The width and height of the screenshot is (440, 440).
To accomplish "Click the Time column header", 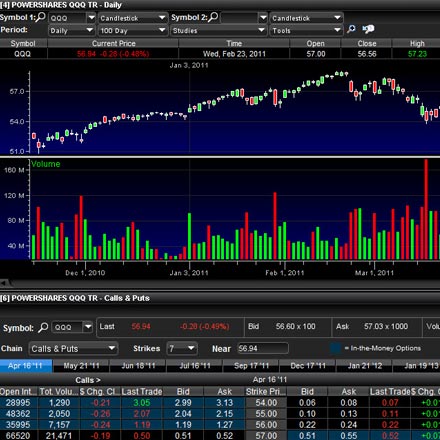I will click(x=234, y=43).
